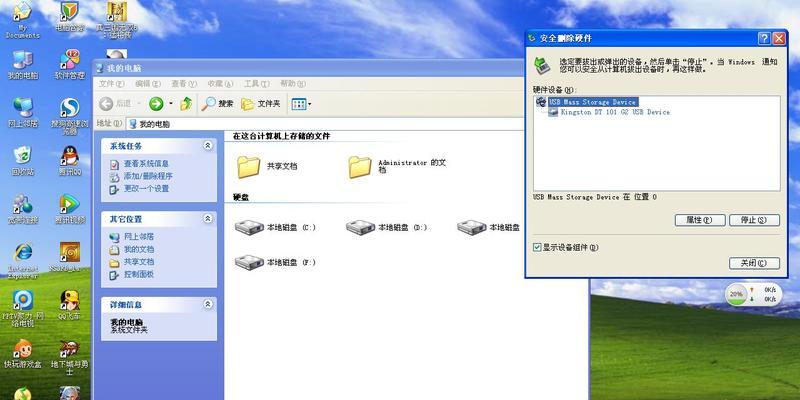
Task: Open the My Documents desktop icon
Action: 22,19
